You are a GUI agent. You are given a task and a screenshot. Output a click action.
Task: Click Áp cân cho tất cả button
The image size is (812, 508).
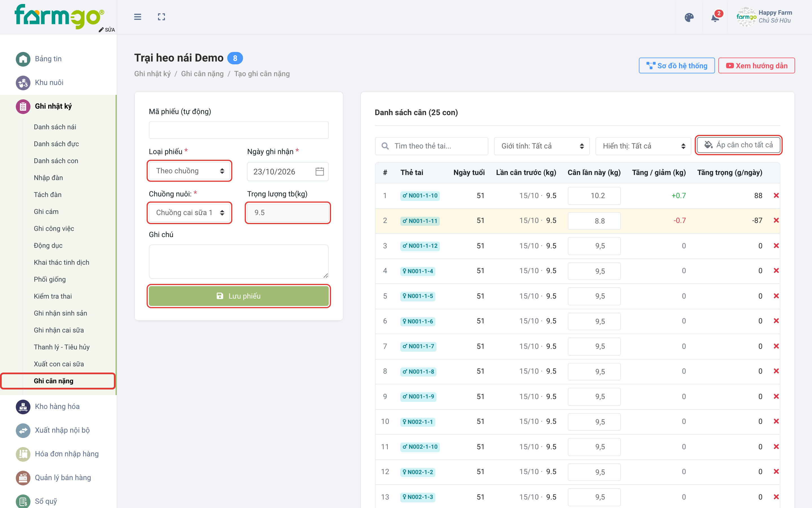(x=738, y=145)
